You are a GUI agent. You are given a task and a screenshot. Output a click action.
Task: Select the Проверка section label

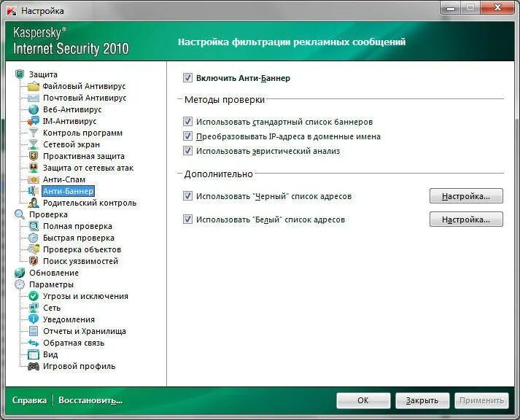point(48,214)
